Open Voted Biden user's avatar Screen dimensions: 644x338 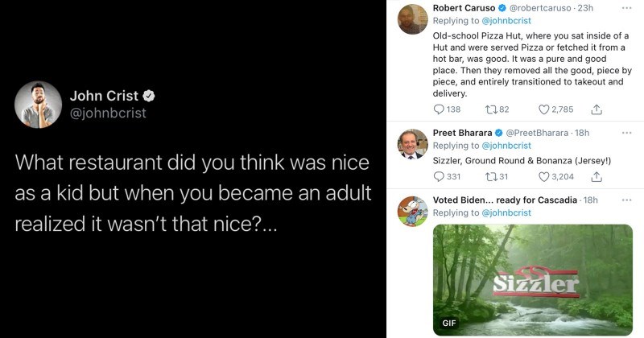[x=412, y=210]
